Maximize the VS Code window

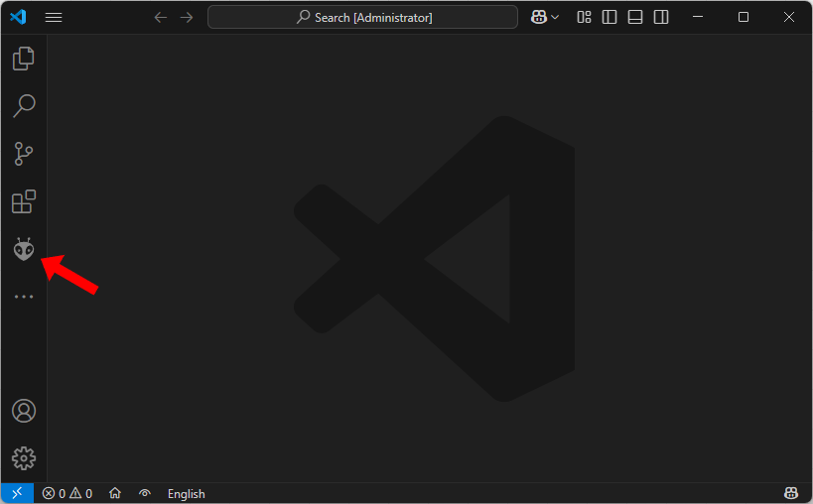743,17
